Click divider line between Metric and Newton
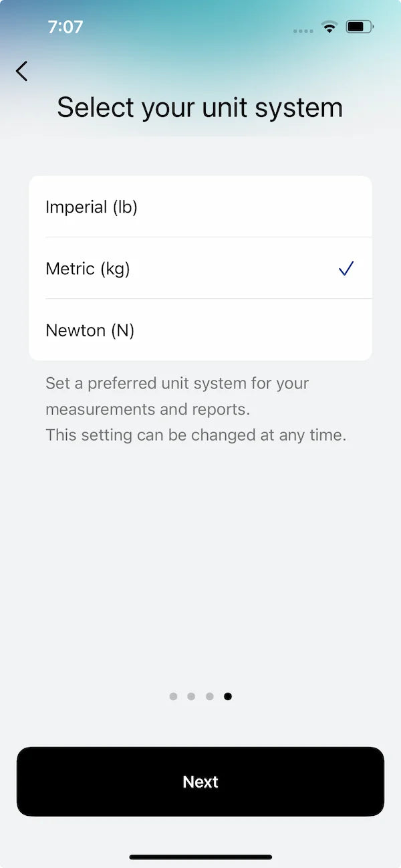Viewport: 401px width, 868px height. [208, 299]
